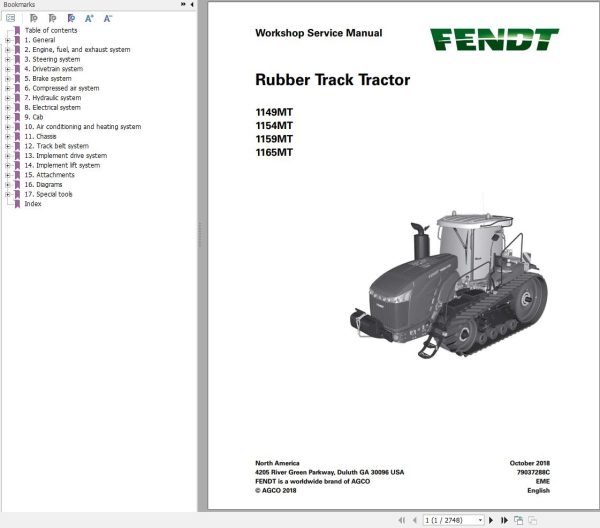Expand the '1. General' bookmark
600x528 pixels.
tap(8, 40)
